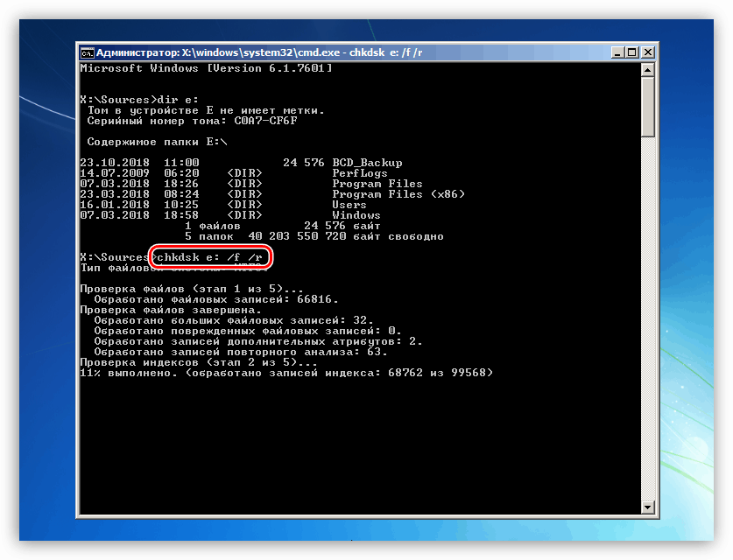The image size is (733, 560).
Task: Click the 'Users' directory entry
Action: 223,205
